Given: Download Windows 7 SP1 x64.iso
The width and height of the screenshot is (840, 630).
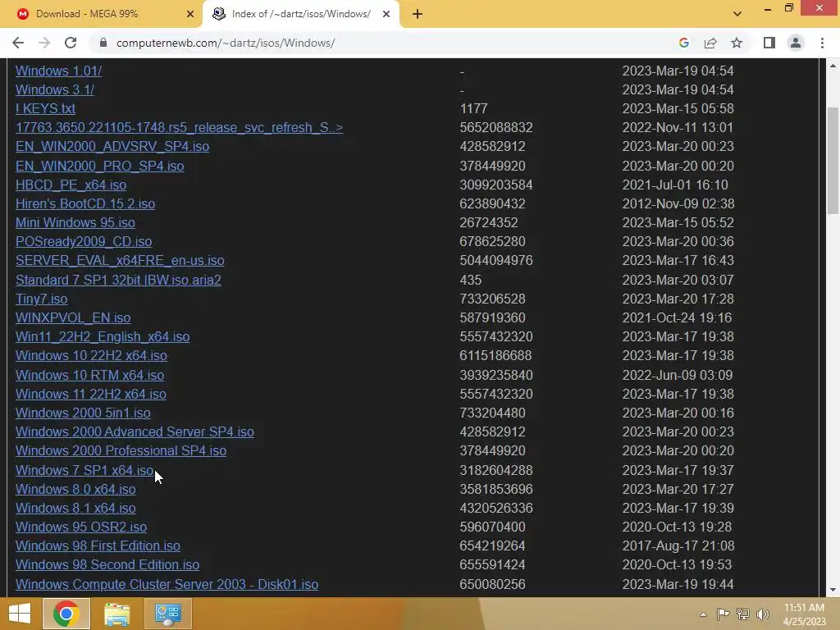Looking at the screenshot, I should 84,470.
